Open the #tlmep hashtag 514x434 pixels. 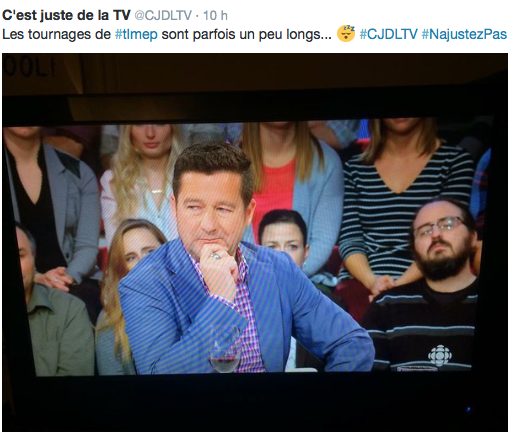(136, 35)
